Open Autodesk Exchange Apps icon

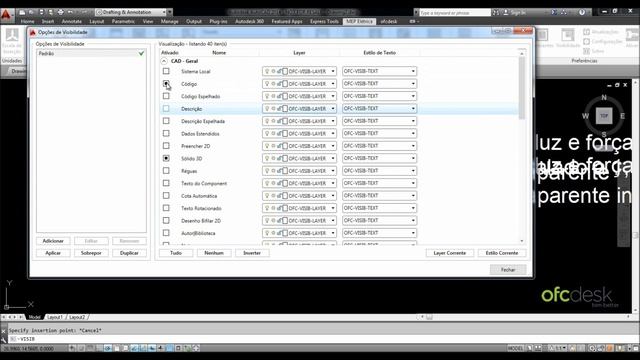coord(554,13)
